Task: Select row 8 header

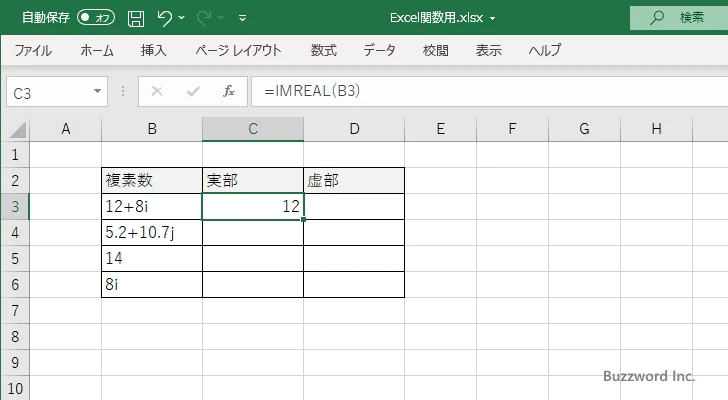Action: point(15,336)
